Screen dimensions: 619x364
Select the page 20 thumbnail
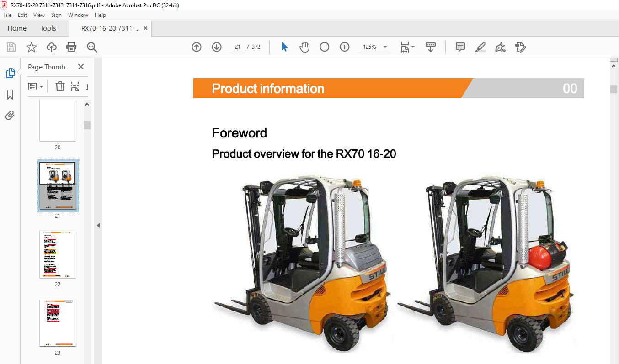pos(58,120)
